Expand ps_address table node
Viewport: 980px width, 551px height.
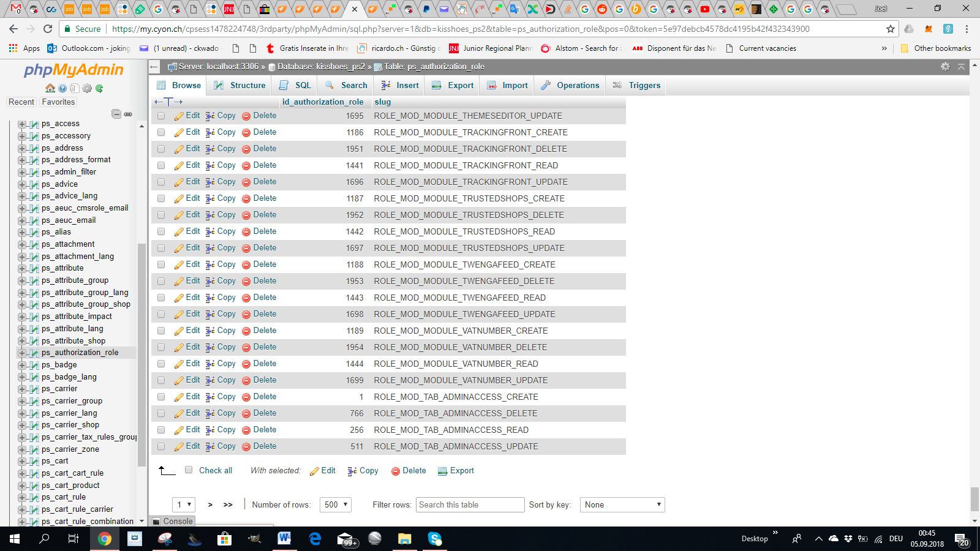coord(22,148)
